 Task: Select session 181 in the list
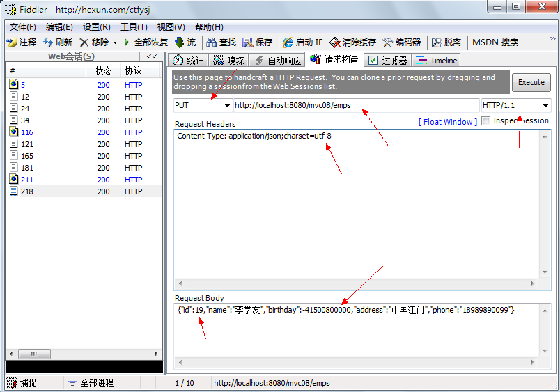click(84, 168)
